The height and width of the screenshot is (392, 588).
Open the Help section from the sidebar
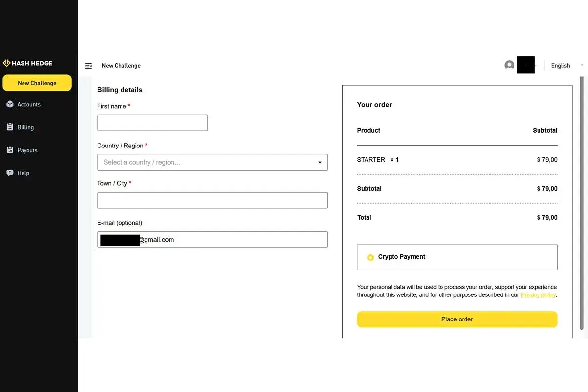coord(23,173)
